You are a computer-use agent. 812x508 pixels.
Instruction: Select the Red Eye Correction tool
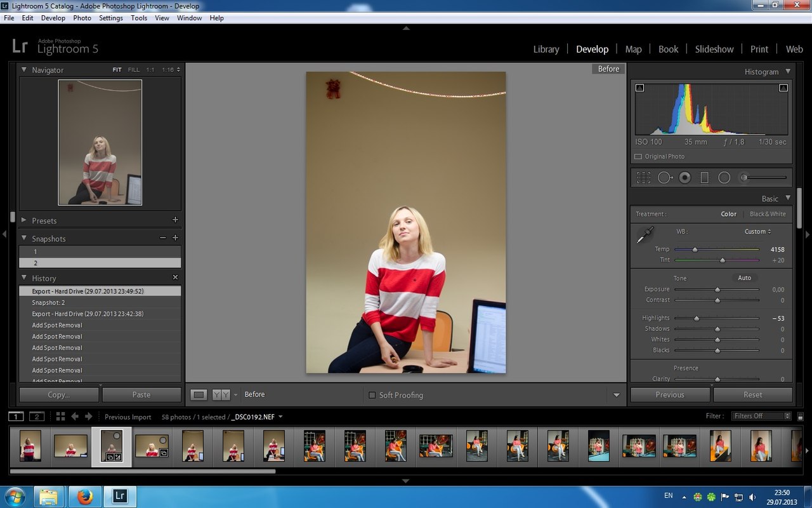click(684, 178)
